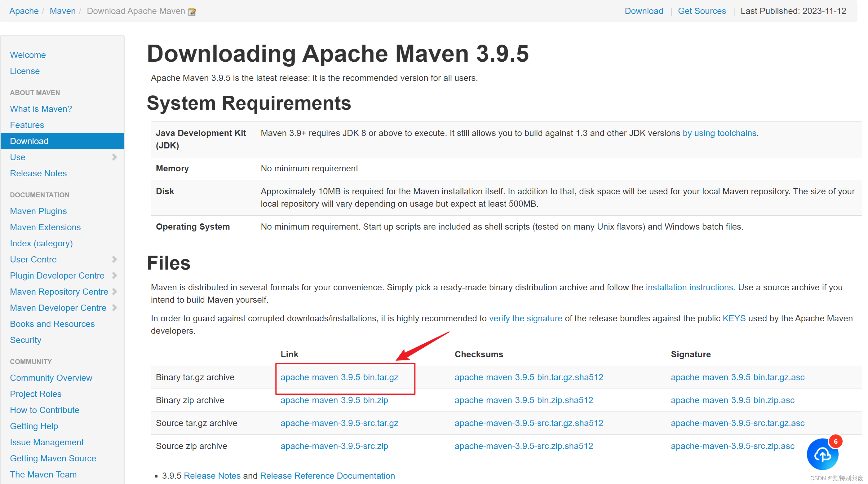Select Download in the sidebar
This screenshot has width=868, height=484.
pyautogui.click(x=29, y=141)
